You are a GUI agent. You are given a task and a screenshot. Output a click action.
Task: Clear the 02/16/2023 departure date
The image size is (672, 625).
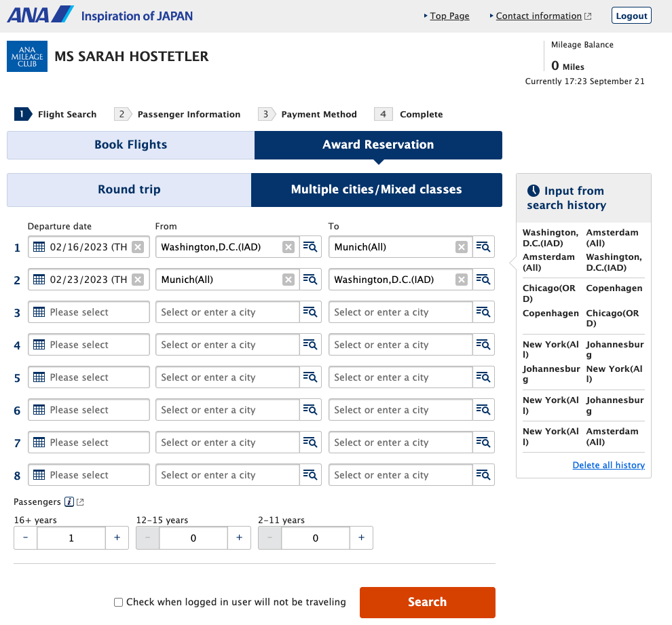pos(138,247)
